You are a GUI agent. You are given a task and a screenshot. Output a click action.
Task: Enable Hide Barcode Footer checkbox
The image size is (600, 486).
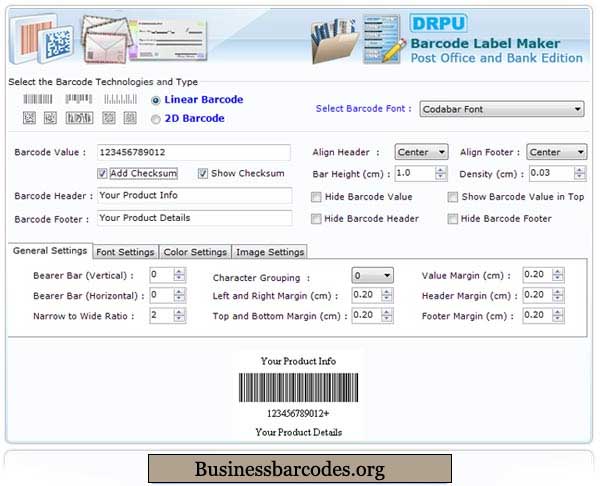point(453,219)
